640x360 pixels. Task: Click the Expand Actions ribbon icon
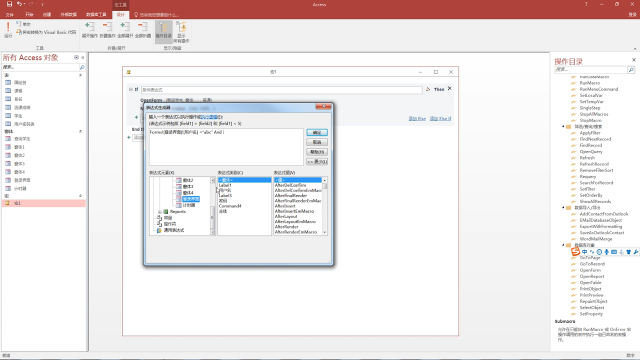coord(89,30)
